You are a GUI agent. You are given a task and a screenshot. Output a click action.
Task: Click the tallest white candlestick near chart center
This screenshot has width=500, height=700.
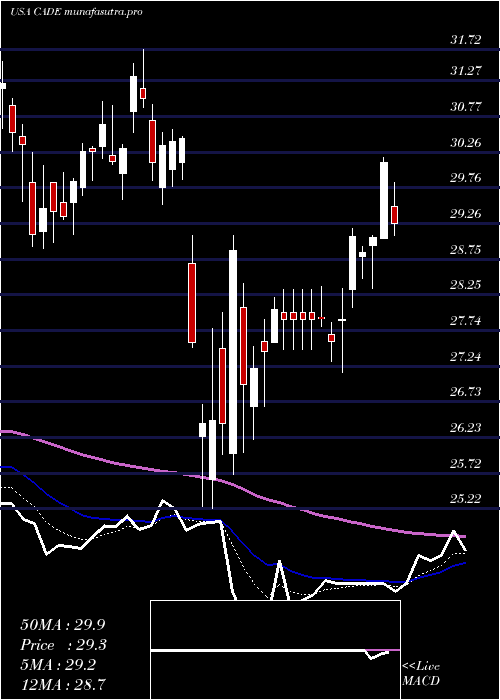(x=233, y=354)
